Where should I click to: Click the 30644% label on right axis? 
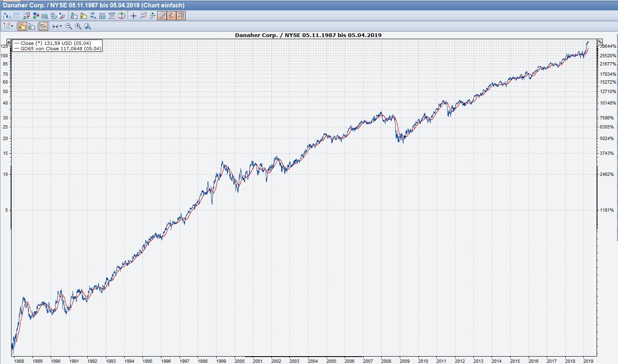608,46
